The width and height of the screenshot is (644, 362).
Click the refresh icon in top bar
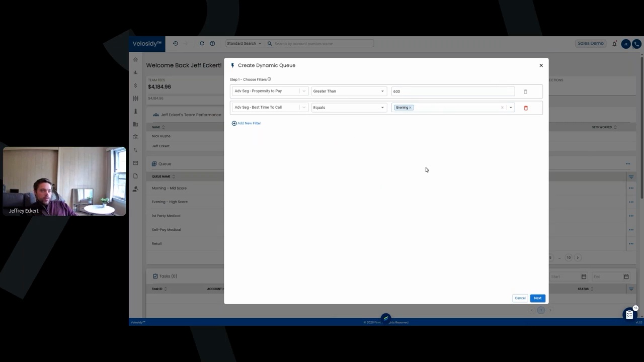(202, 44)
